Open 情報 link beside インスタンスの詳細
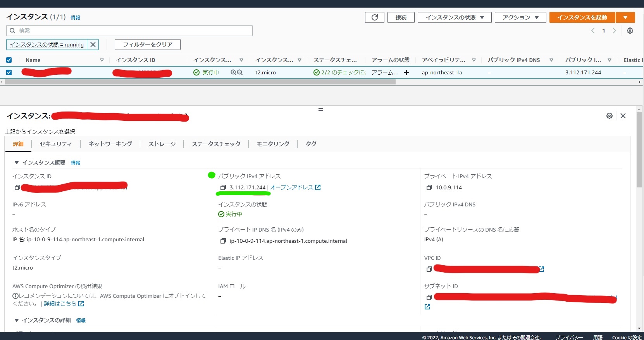Image resolution: width=644 pixels, height=340 pixels. [x=81, y=320]
